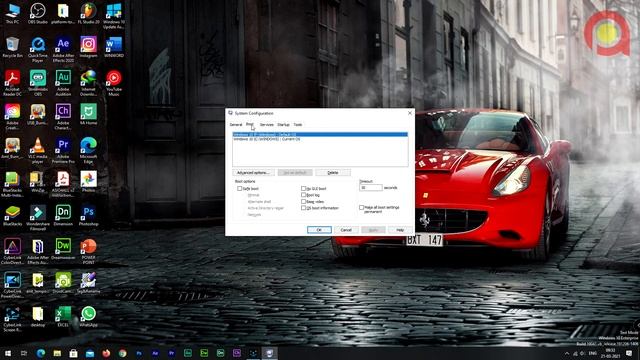Viewport: 640px width, 360px height.
Task: Launch Acrobat Reader DC shortcut
Action: coord(12,82)
